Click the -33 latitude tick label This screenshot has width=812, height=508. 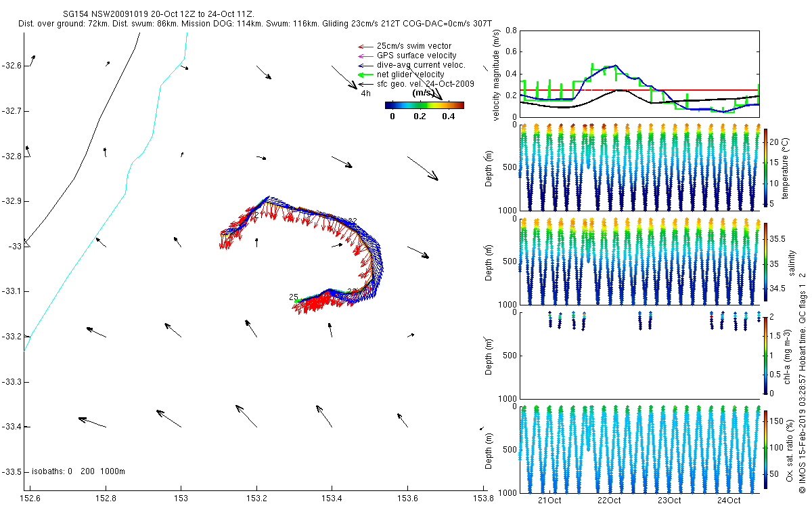(15, 247)
